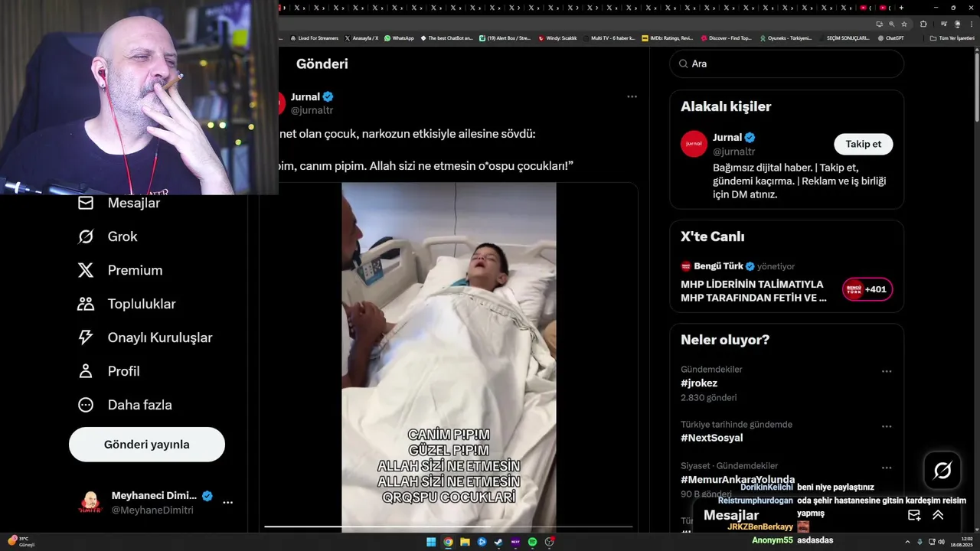Open Anasayfa / X bookmark

(361, 37)
